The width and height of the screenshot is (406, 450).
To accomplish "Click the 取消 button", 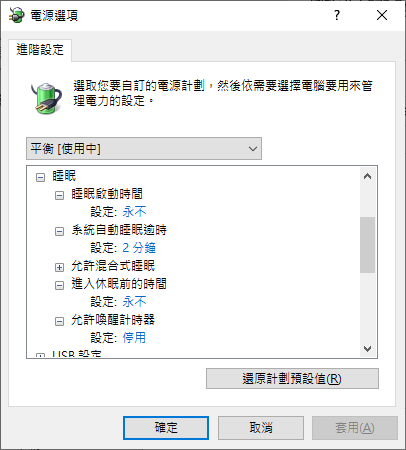I will tap(261, 428).
